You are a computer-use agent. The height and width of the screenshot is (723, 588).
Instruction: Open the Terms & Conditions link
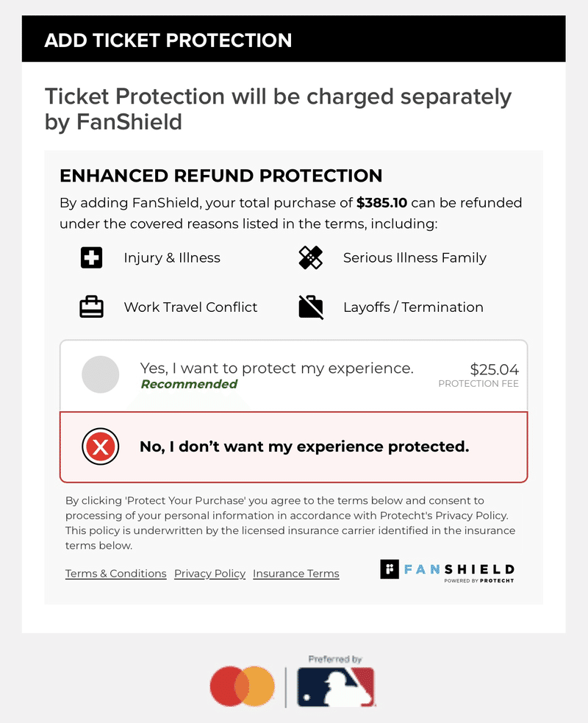pos(115,574)
